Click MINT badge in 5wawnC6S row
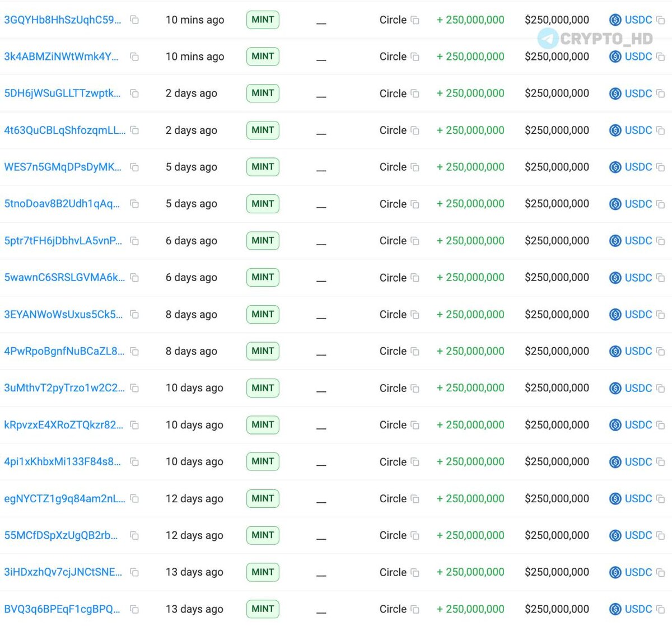This screenshot has width=672, height=626. click(263, 277)
